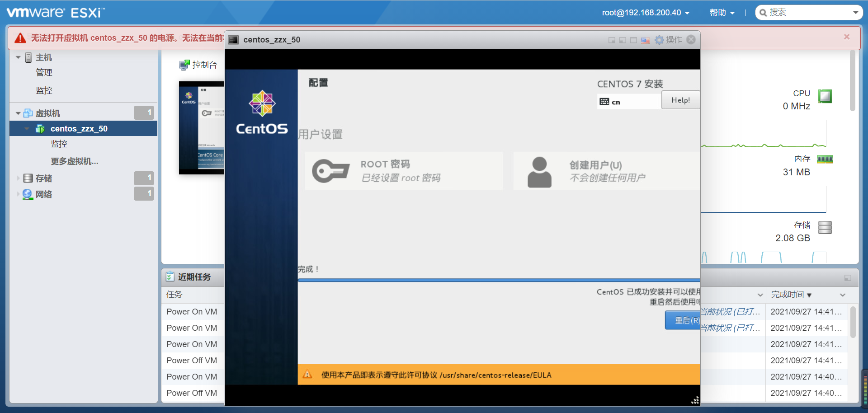This screenshot has height=413, width=868.
Task: Click the 虚拟机 count badge
Action: (144, 113)
